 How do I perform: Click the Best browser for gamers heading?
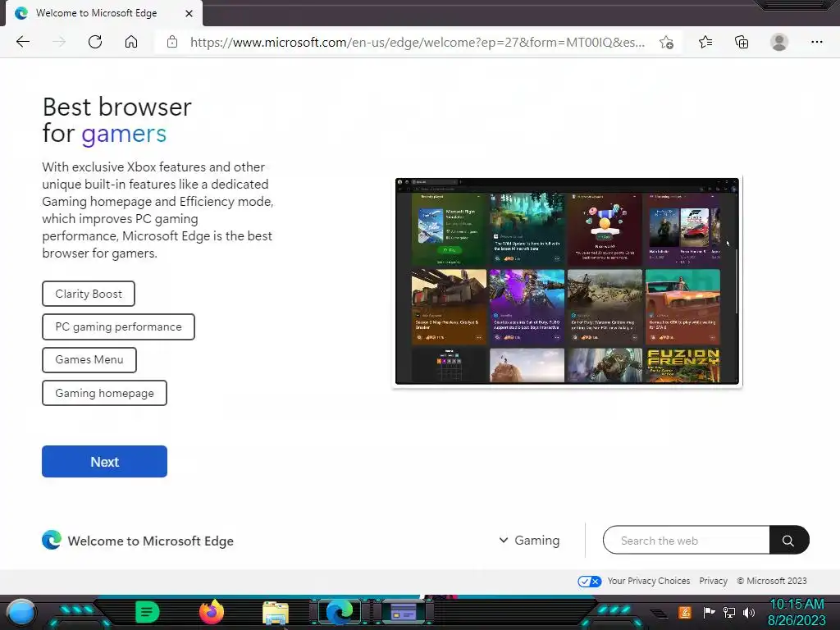[x=116, y=120]
